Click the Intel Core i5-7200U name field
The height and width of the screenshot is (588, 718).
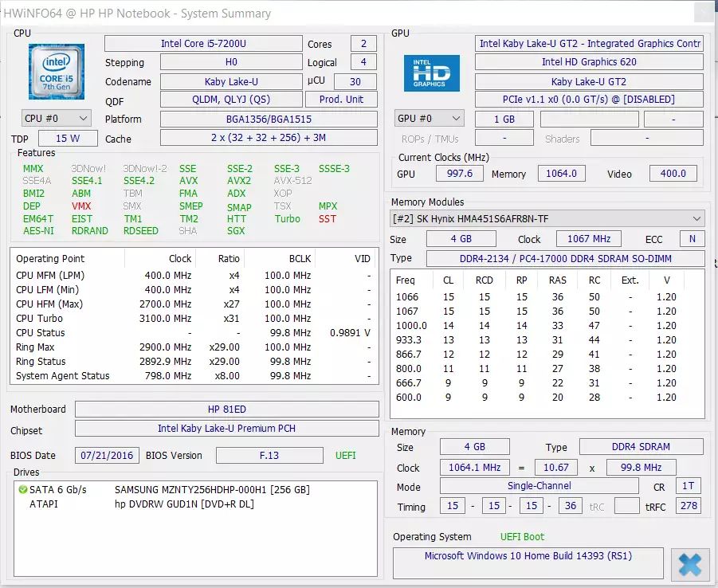(x=202, y=43)
